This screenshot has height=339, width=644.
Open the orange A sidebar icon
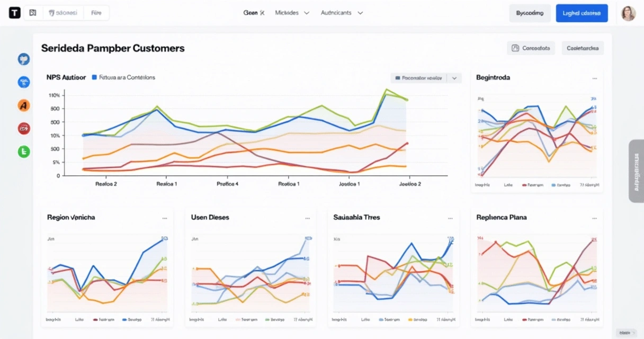[23, 105]
